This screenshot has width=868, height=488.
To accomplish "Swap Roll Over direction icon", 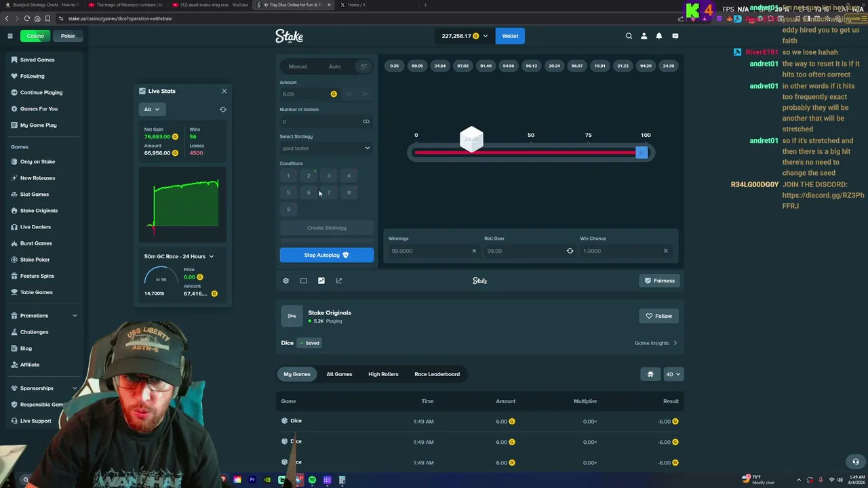I will [x=570, y=251].
